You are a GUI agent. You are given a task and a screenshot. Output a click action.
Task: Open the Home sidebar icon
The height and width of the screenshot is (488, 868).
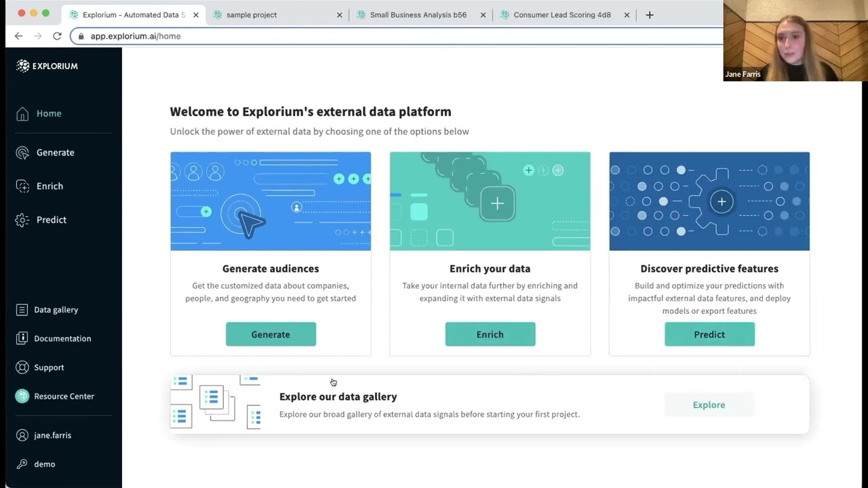click(22, 114)
